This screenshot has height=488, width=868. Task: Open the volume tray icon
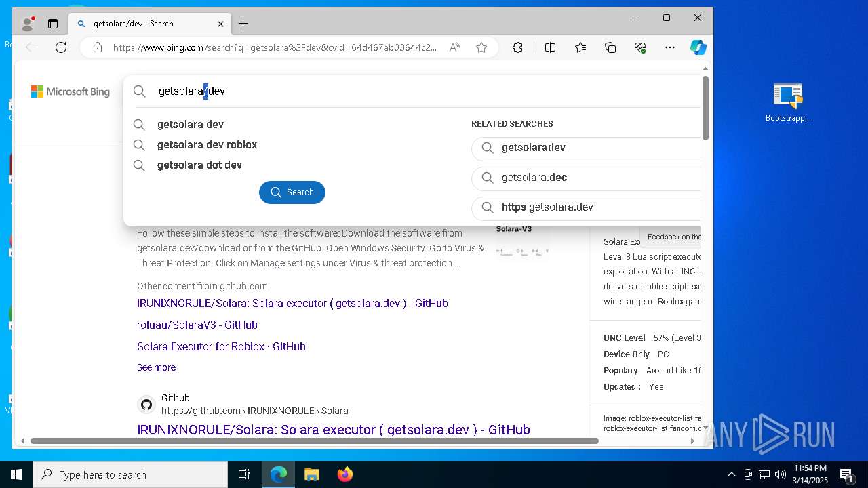tap(781, 474)
